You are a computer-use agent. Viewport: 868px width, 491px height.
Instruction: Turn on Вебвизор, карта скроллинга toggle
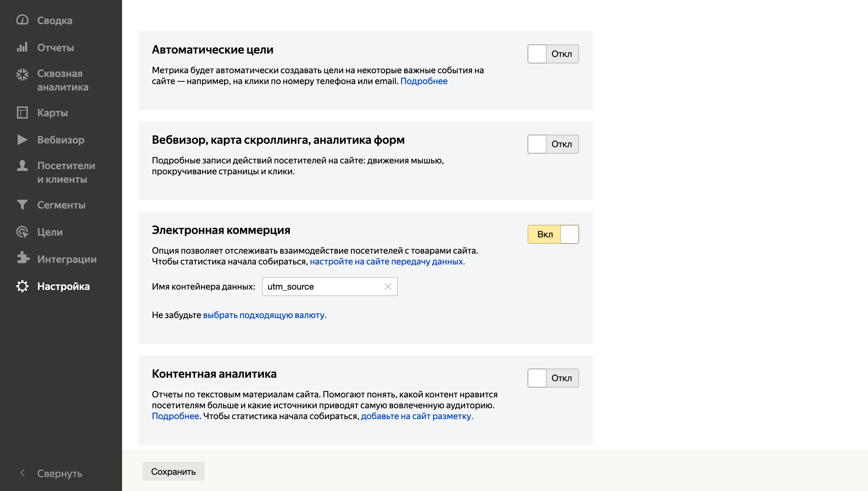553,144
